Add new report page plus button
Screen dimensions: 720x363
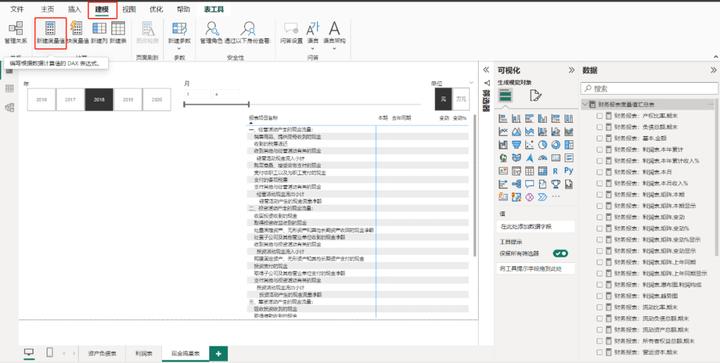point(219,353)
